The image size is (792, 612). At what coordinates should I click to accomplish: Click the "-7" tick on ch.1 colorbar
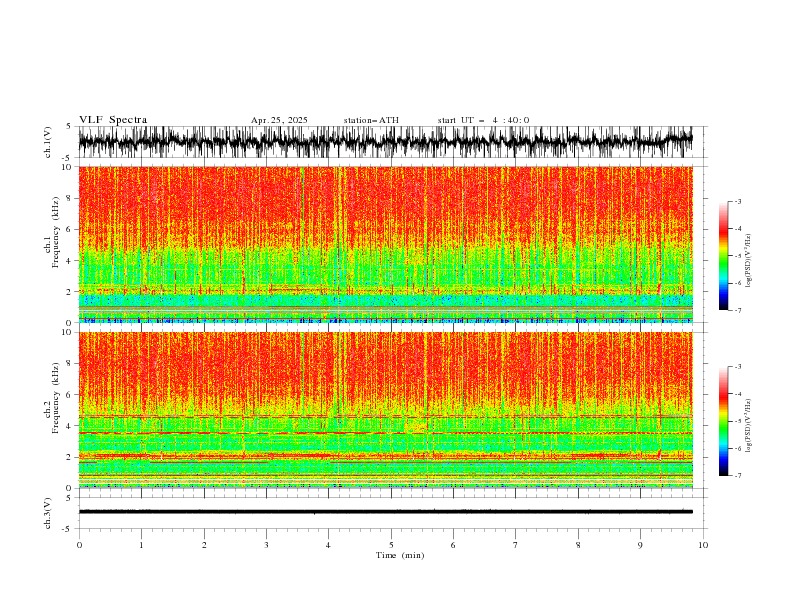click(737, 310)
